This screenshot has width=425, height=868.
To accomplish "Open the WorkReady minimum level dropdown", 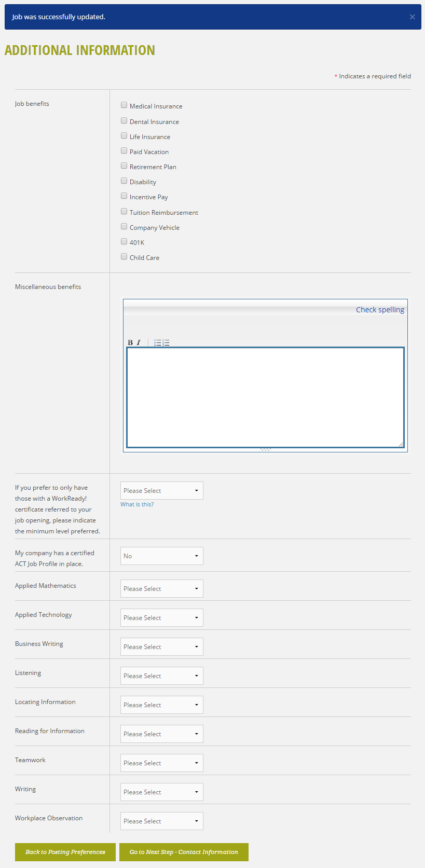I will 162,491.
